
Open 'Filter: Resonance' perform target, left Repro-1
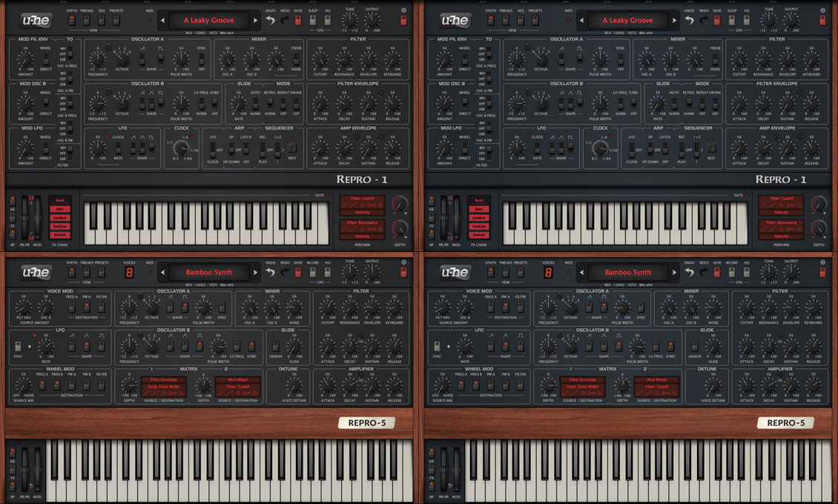(363, 222)
